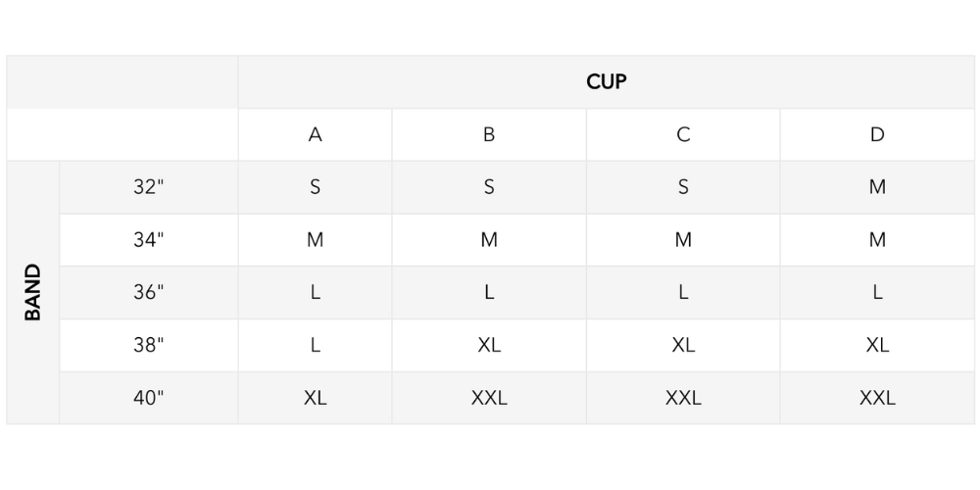This screenshot has height=490, width=980.
Task: Pick size XL for 40" band, A cup
Action: 315,399
